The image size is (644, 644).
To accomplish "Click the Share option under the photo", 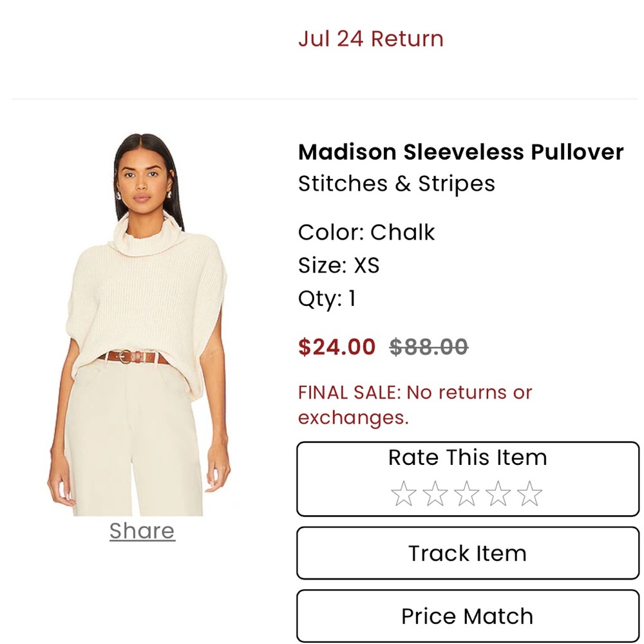I will pyautogui.click(x=141, y=531).
